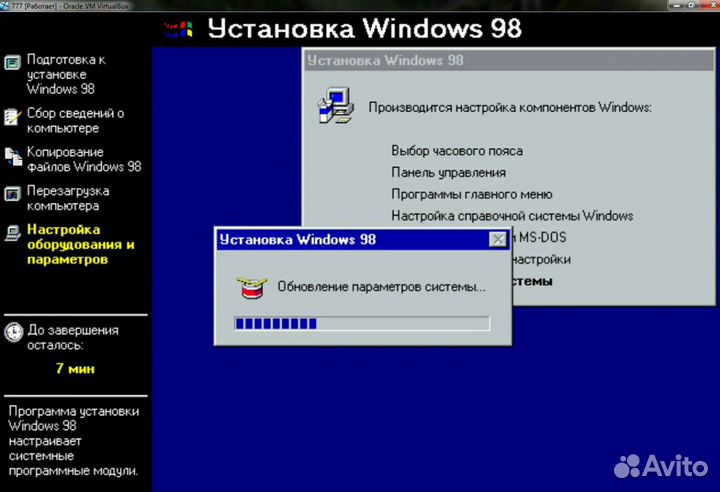Click the clock icon beside До завершения
The image size is (720, 492).
[x=13, y=332]
